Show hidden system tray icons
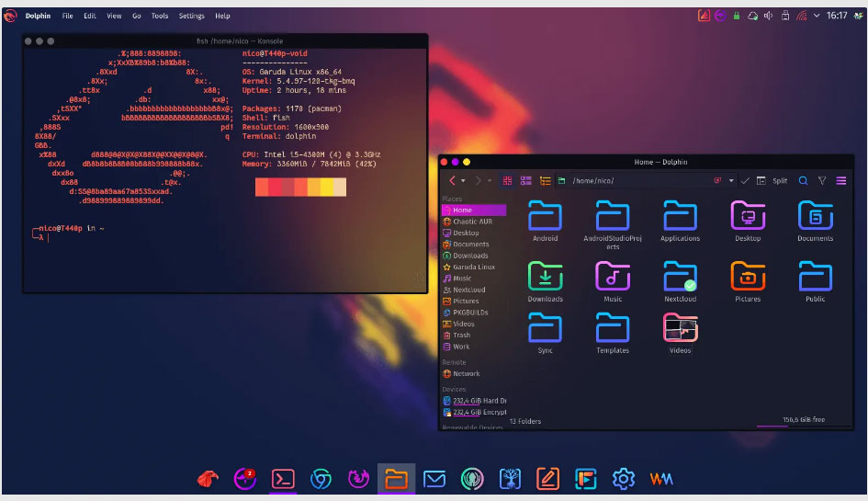Viewport: 868px width, 501px height. click(816, 16)
